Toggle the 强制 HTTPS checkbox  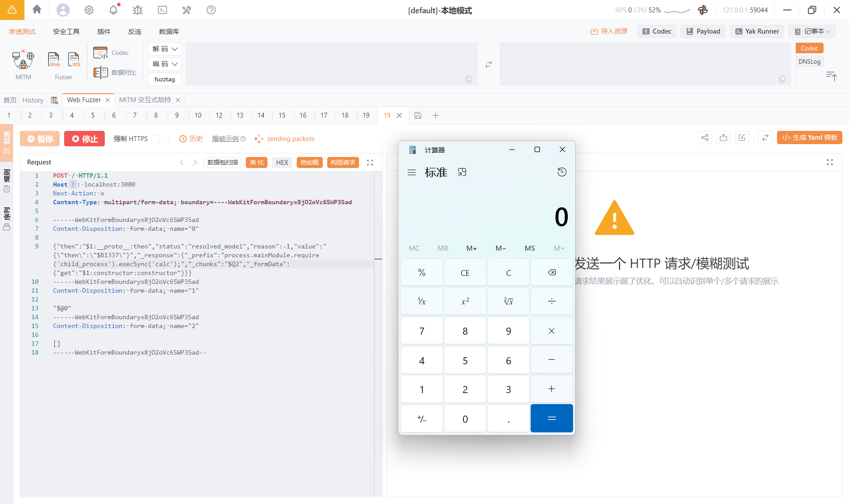tap(156, 139)
